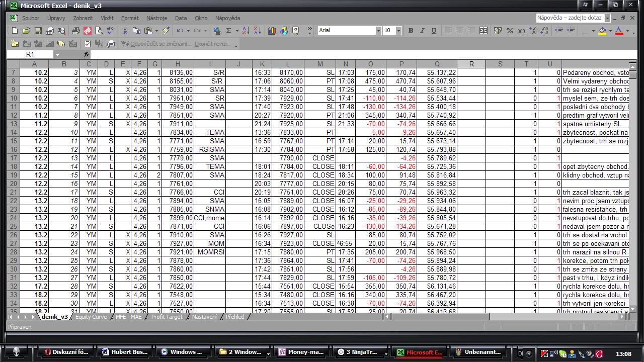
Task: Apply currency style
Action: (498, 31)
